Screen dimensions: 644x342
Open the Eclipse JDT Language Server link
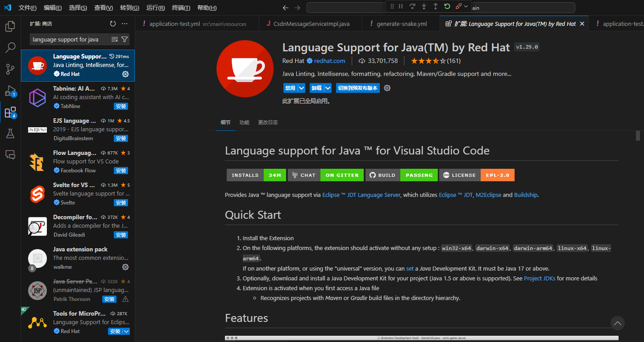[361, 195]
